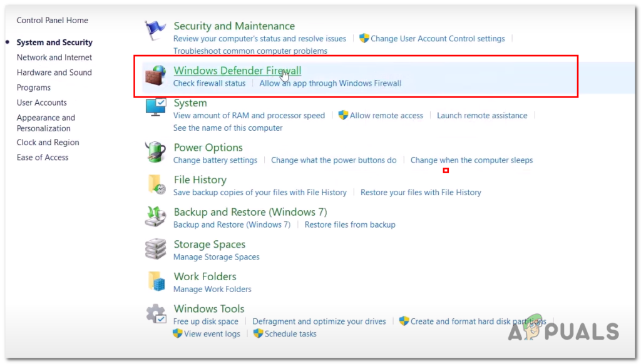Click the Backup and Restore icon
This screenshot has height=364, width=641.
pos(155,216)
